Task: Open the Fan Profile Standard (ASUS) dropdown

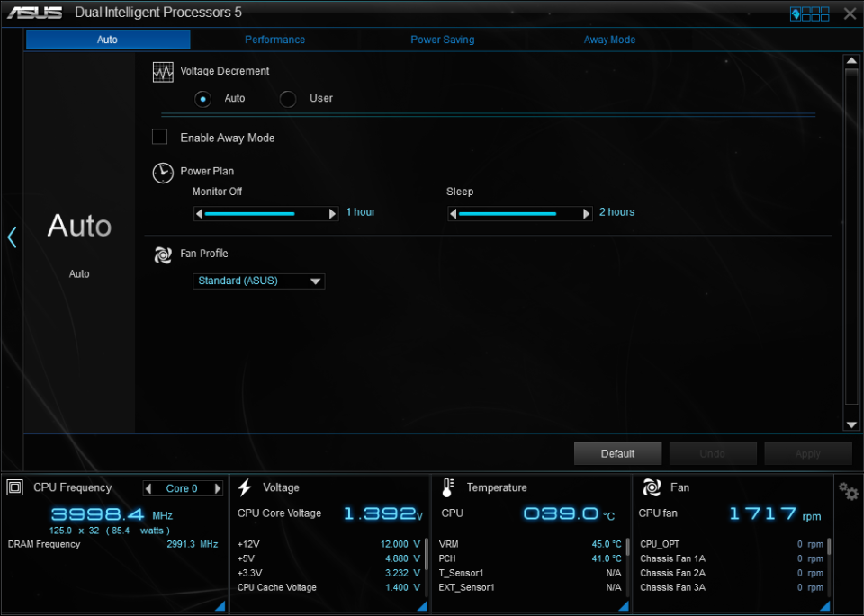Action: 259,281
